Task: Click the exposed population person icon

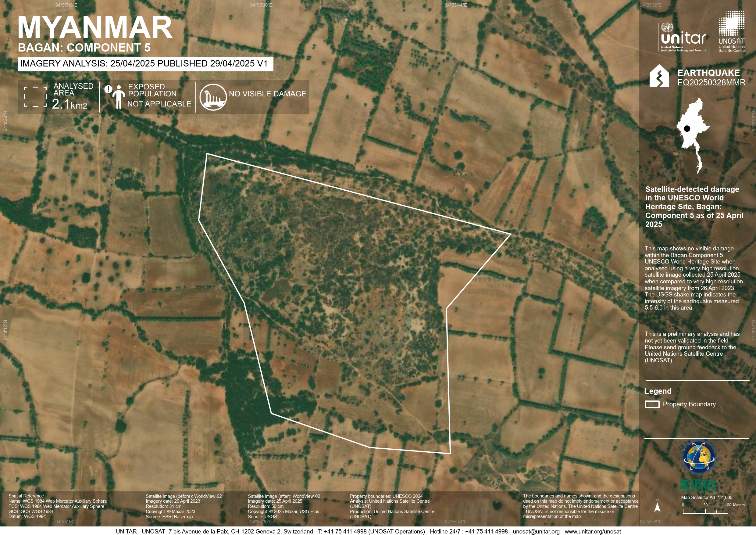Action: click(x=119, y=96)
